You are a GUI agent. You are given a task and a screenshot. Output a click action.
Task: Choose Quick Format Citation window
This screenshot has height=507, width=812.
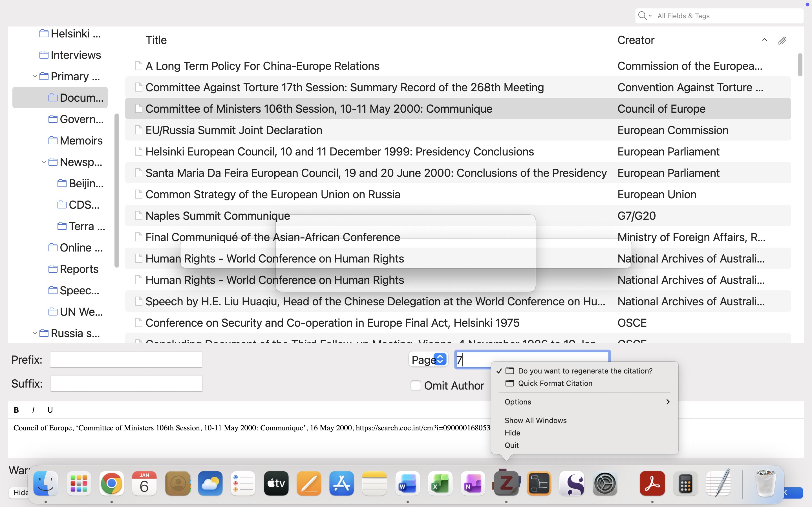pyautogui.click(x=555, y=383)
